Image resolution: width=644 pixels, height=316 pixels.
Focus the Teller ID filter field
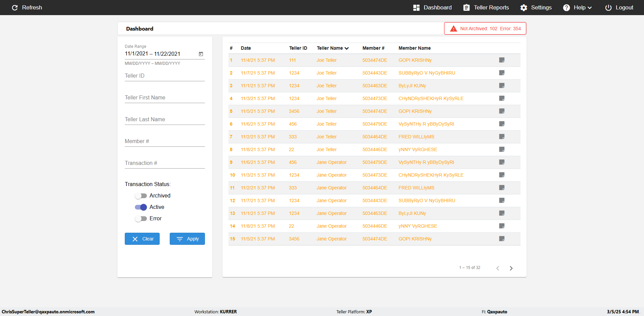(x=165, y=76)
